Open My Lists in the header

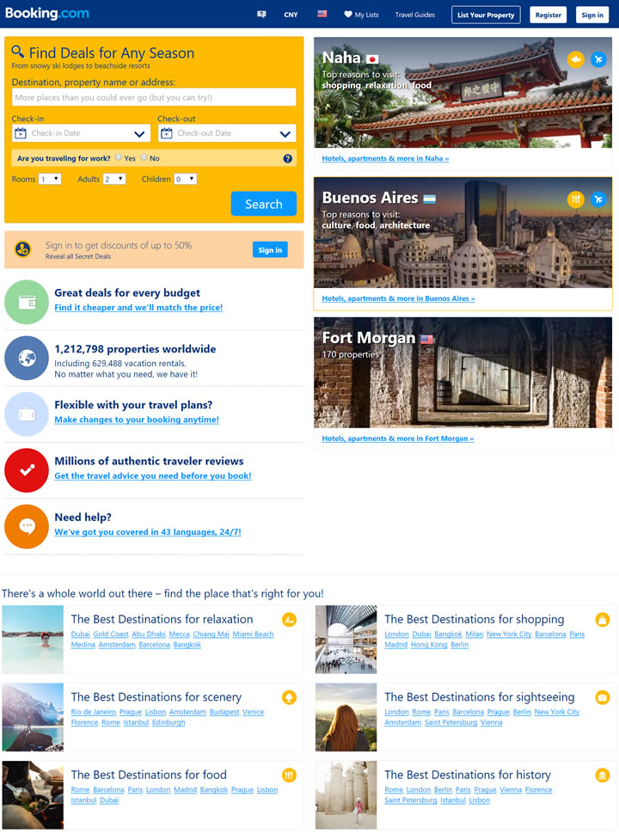coord(361,15)
